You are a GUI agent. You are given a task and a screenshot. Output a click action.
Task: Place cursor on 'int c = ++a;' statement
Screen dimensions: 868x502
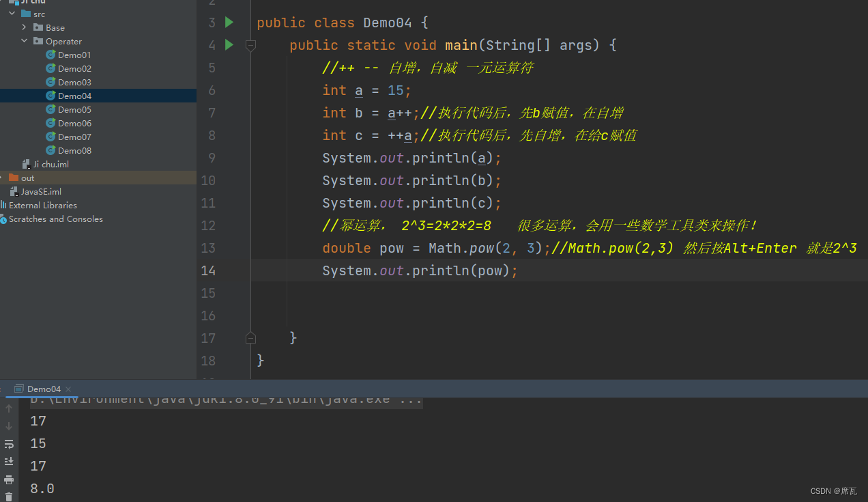pos(371,135)
